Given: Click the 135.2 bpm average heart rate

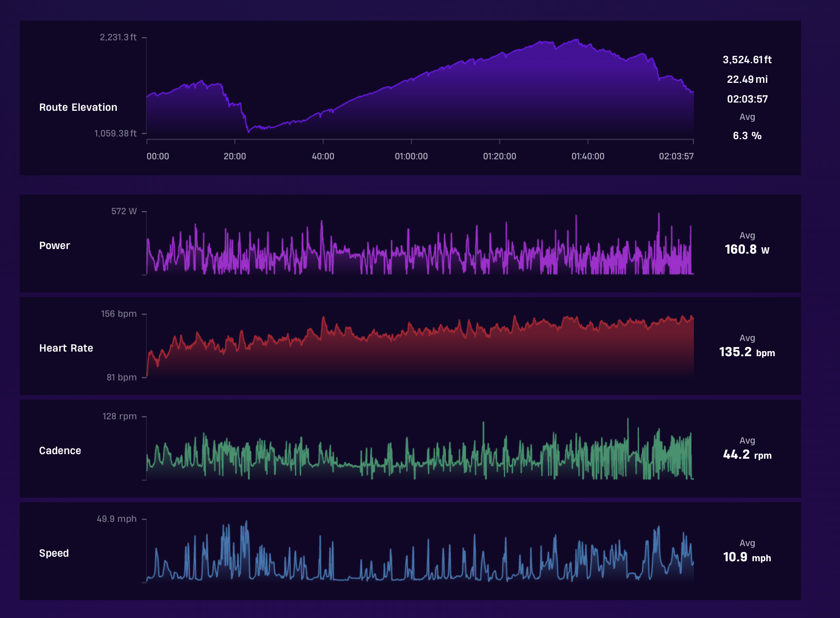Looking at the screenshot, I should tap(747, 352).
